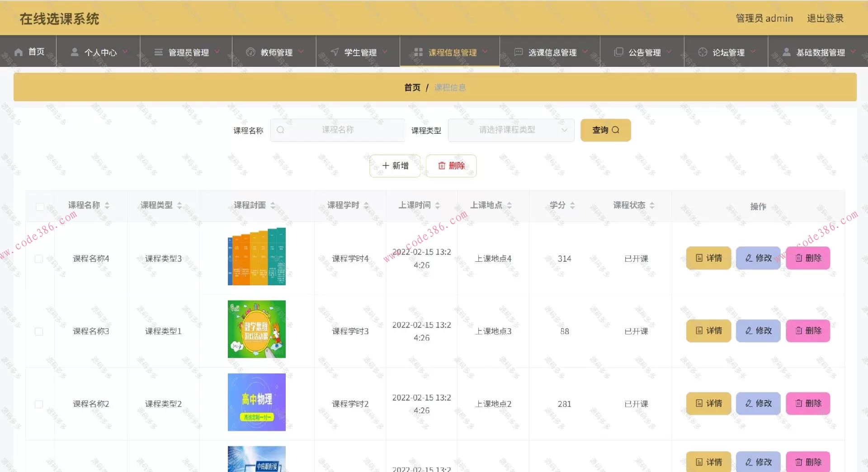Open the 请选择课程类型 dropdown
This screenshot has width=868, height=472.
511,130
